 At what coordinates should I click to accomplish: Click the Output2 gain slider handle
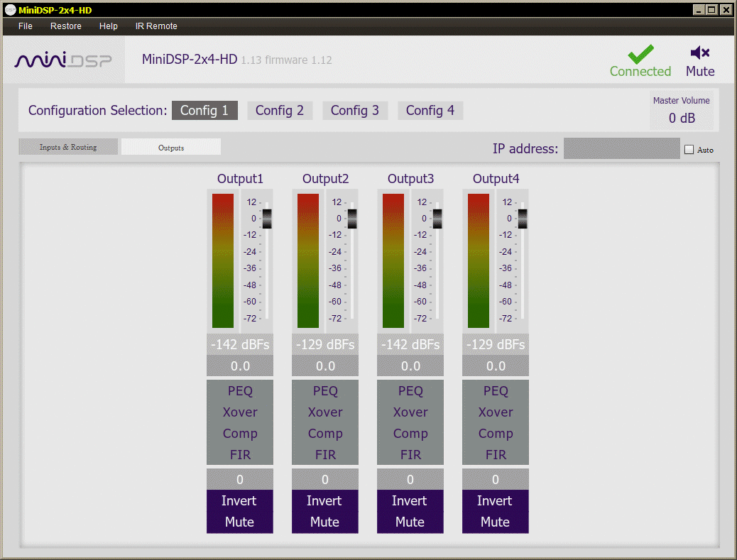coord(352,219)
